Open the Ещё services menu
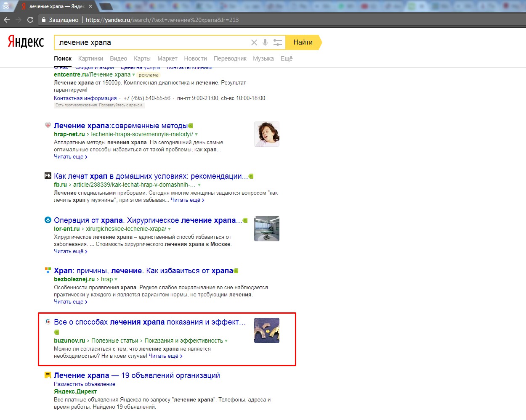526x420 pixels. [287, 58]
